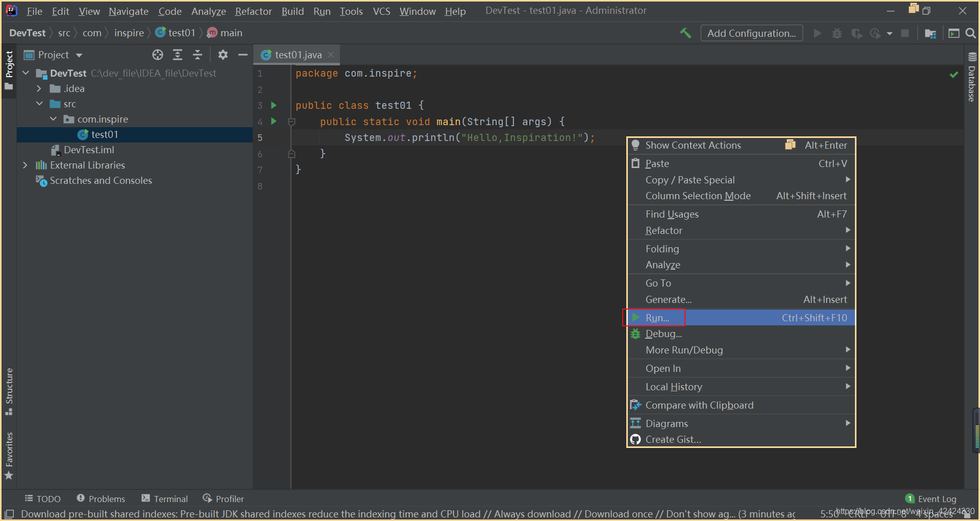The width and height of the screenshot is (980, 521).
Task: Open the Database tool window
Action: [x=972, y=77]
